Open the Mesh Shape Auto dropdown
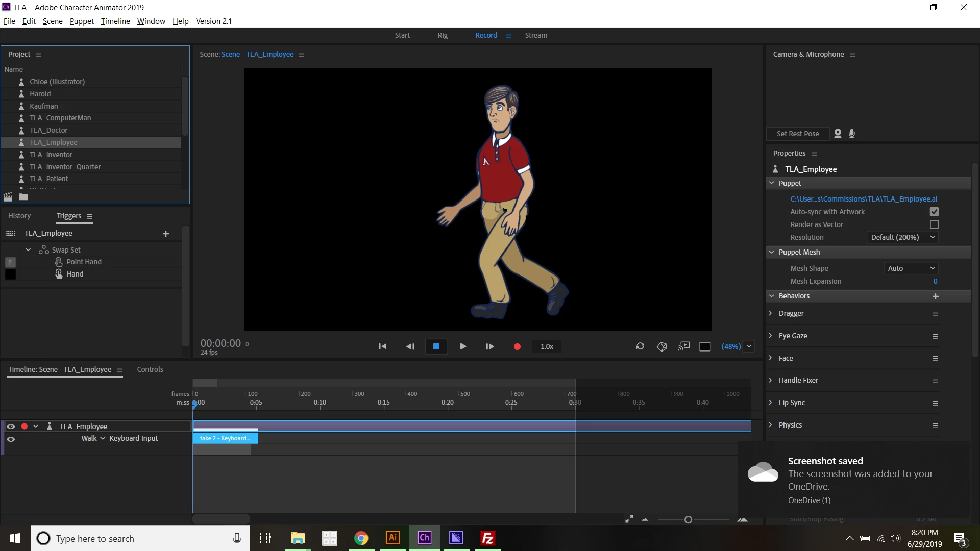 coord(911,268)
